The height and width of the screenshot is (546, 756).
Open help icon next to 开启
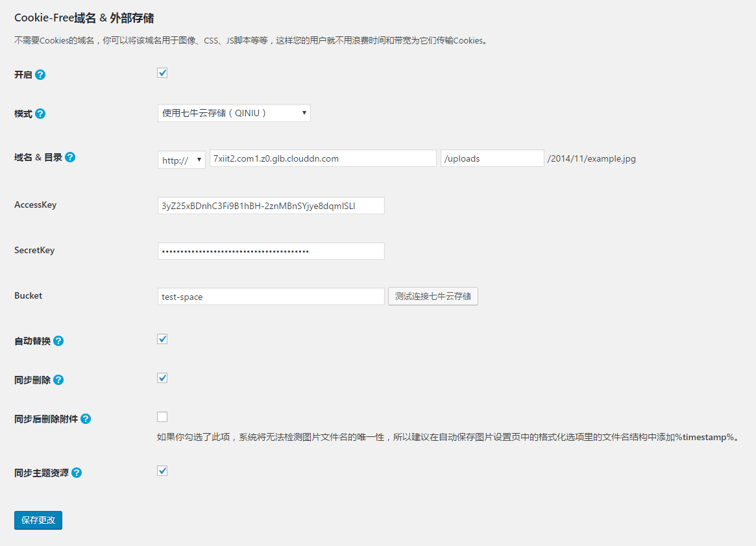click(x=40, y=75)
